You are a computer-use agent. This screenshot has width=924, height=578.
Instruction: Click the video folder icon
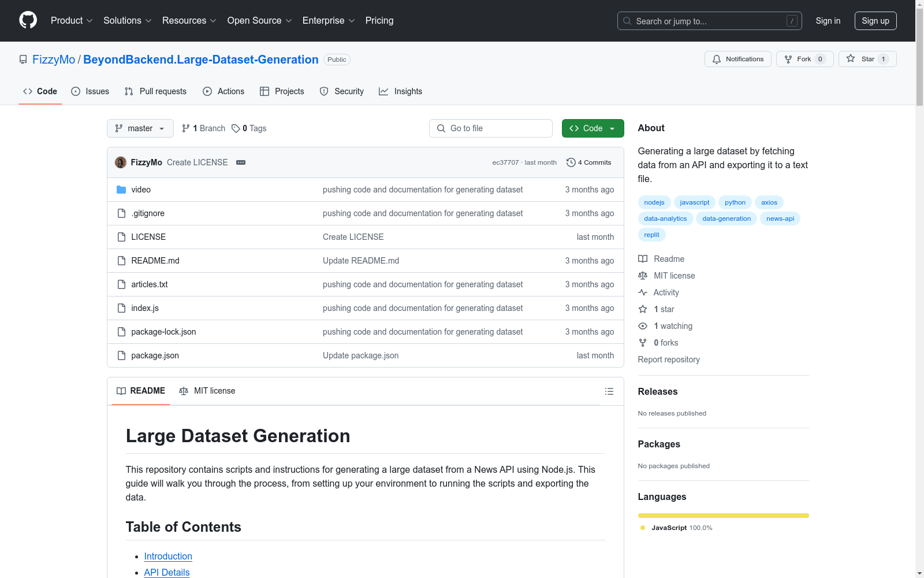[x=121, y=190]
